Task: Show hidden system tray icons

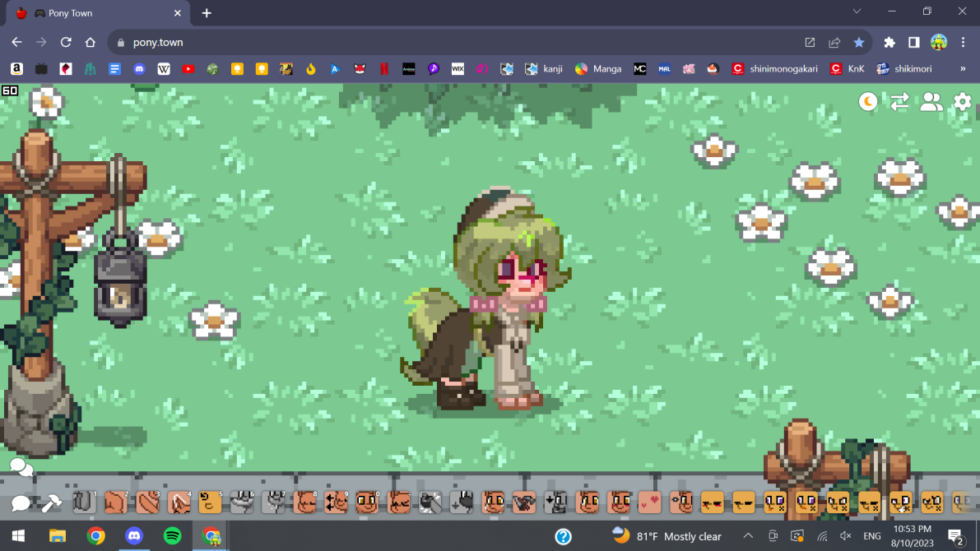Action: coord(748,536)
